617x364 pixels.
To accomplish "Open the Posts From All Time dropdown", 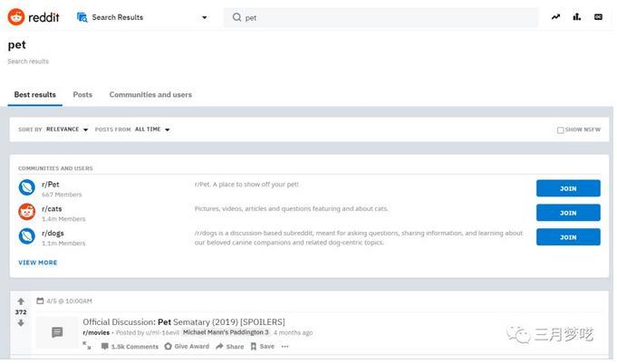I will 152,129.
